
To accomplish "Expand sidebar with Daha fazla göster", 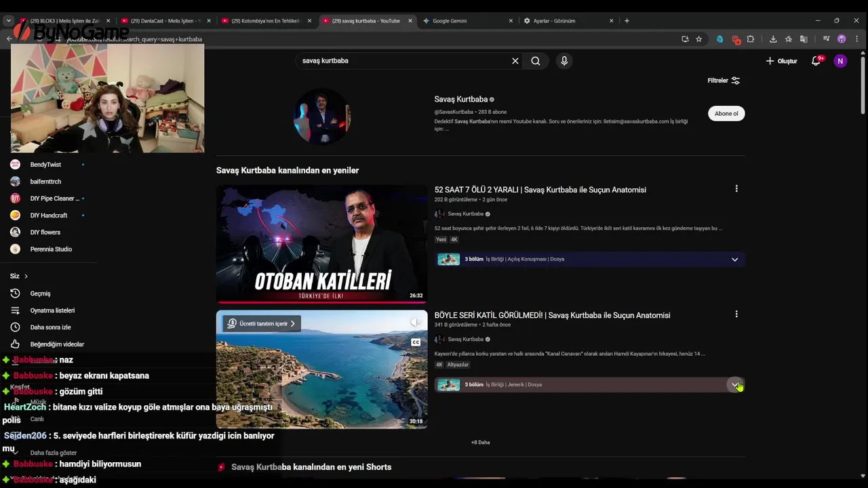I will coord(53,453).
